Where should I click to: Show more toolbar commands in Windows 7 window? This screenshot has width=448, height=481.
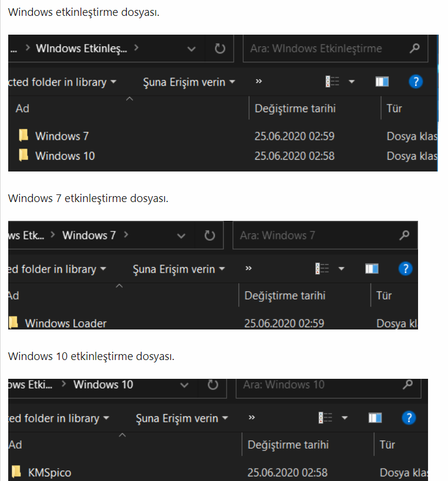pos(248,268)
